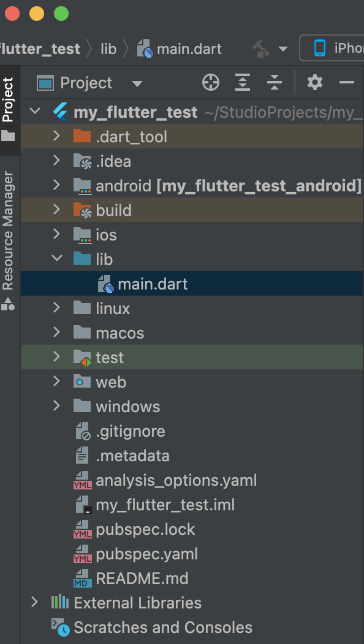Open the Project view mode dropdown
The width and height of the screenshot is (364, 644).
tap(137, 84)
